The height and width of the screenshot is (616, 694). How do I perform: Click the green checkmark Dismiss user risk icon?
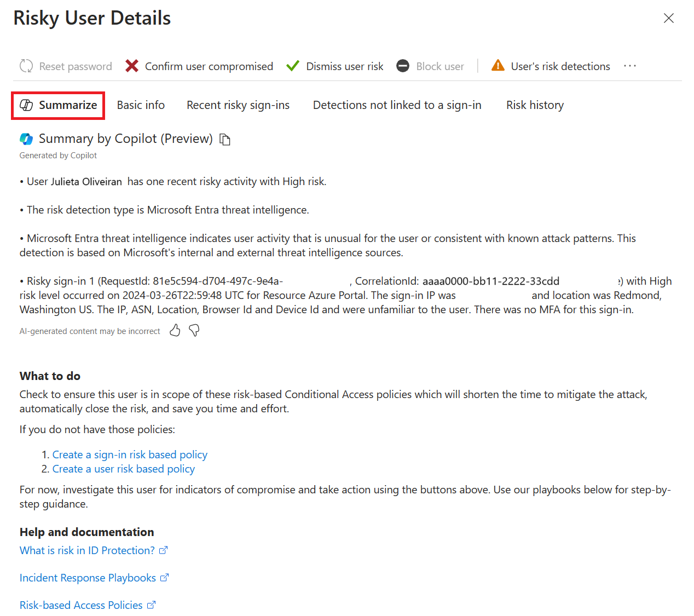pos(292,66)
